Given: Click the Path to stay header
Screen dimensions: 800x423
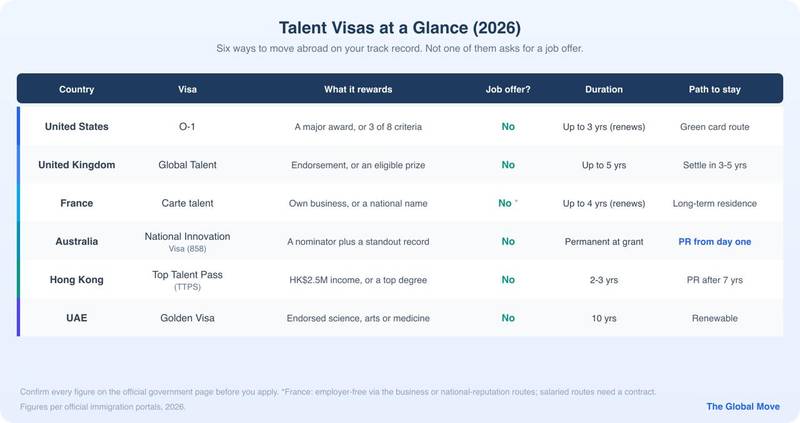Looking at the screenshot, I should [714, 89].
